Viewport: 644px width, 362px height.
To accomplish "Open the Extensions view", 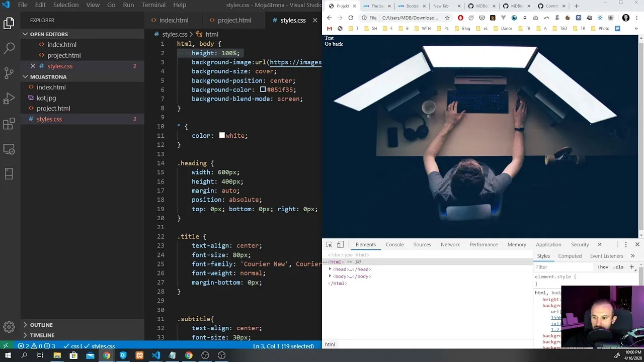I will (9, 124).
